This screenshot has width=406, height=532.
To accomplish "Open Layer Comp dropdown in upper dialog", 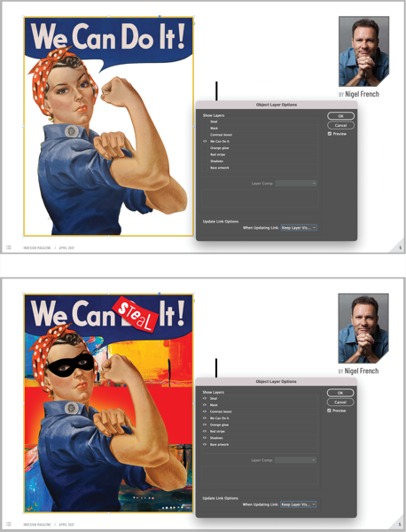I will point(296,184).
